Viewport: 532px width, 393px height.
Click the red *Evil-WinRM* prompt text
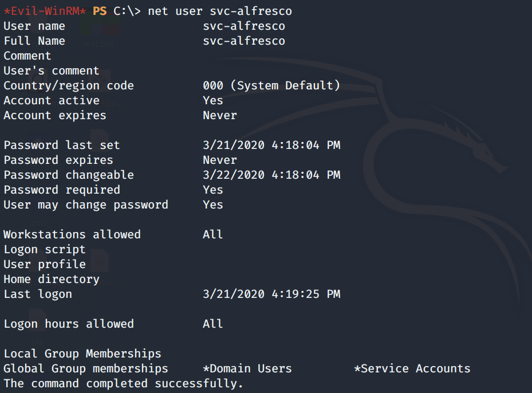(x=45, y=11)
